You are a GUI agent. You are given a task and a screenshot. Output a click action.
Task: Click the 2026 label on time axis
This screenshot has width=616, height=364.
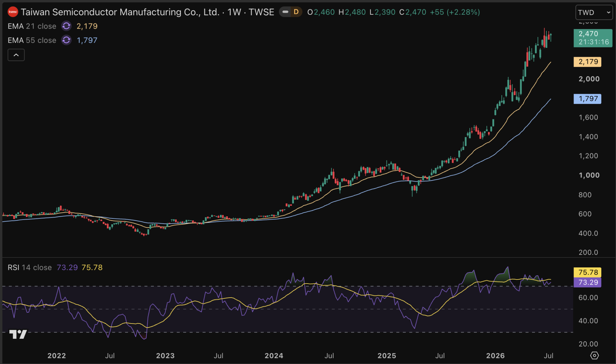pyautogui.click(x=495, y=355)
